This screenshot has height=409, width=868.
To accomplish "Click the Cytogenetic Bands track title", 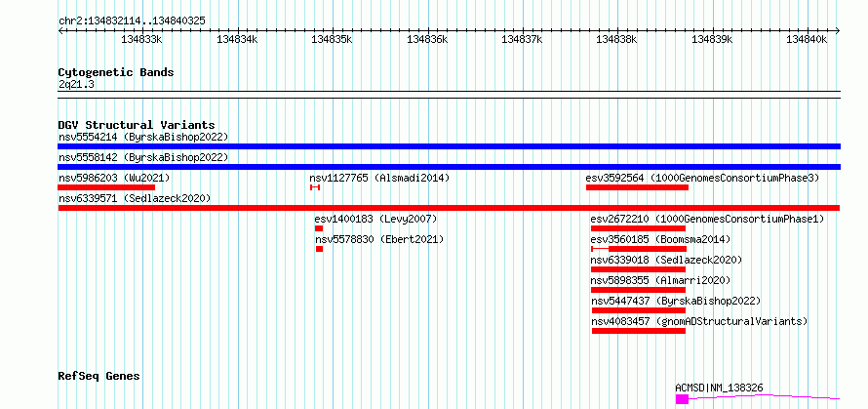I will tap(116, 72).
